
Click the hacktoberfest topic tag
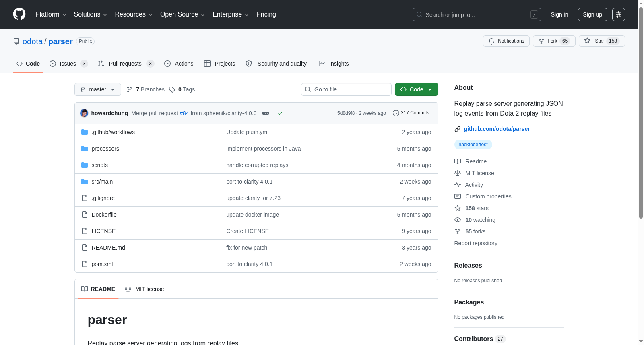[473, 145]
